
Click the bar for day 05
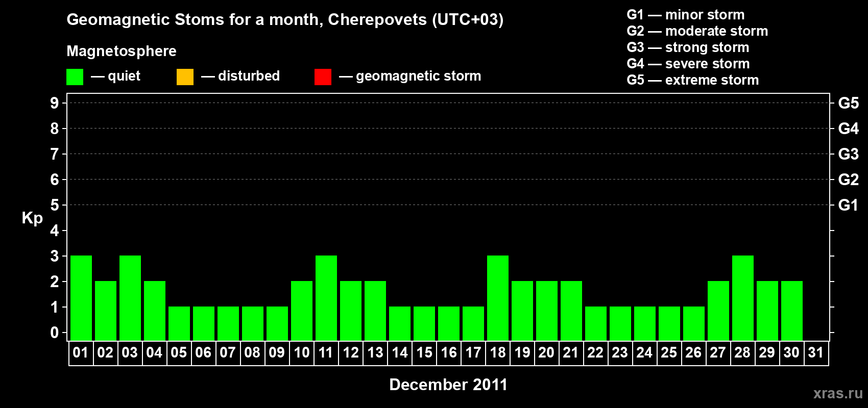pyautogui.click(x=179, y=323)
